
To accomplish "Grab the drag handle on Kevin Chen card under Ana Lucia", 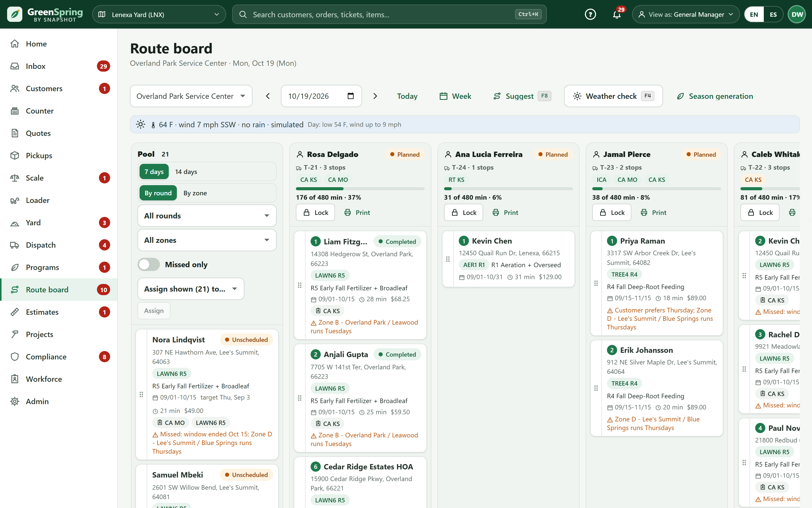I will pyautogui.click(x=448, y=259).
